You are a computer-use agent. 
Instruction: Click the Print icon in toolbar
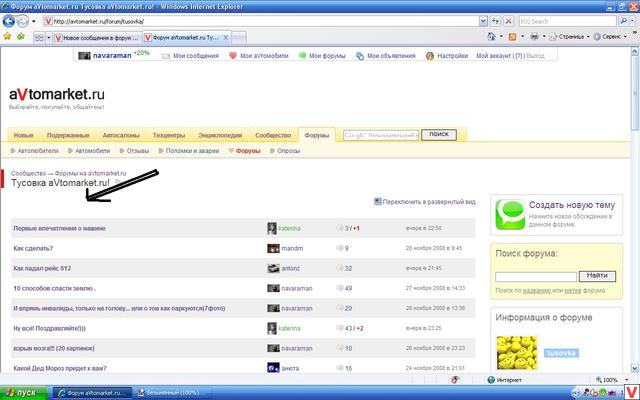[x=534, y=37]
